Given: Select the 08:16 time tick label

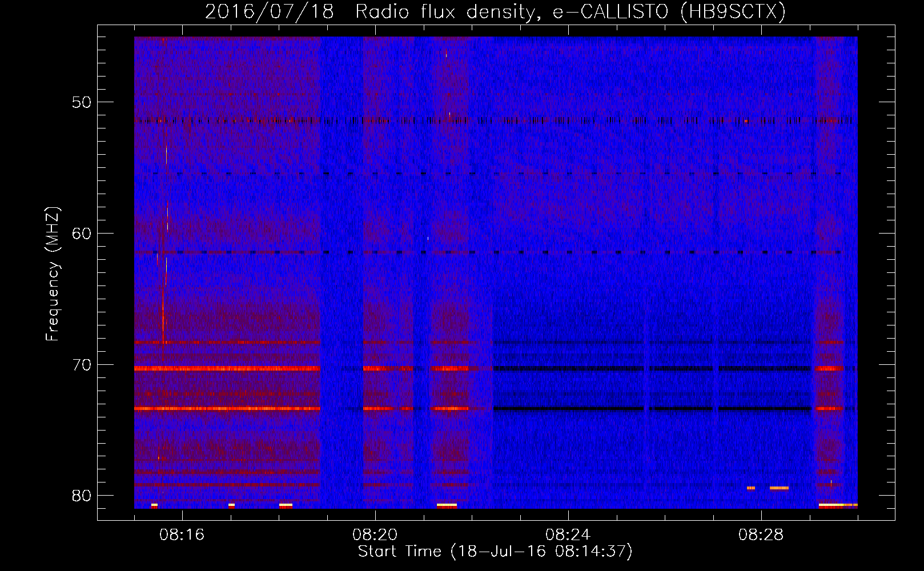Looking at the screenshot, I should [182, 535].
